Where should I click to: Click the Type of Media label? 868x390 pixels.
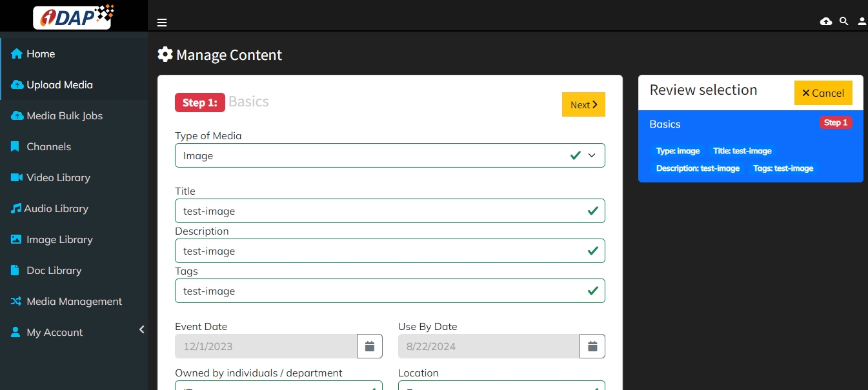208,135
